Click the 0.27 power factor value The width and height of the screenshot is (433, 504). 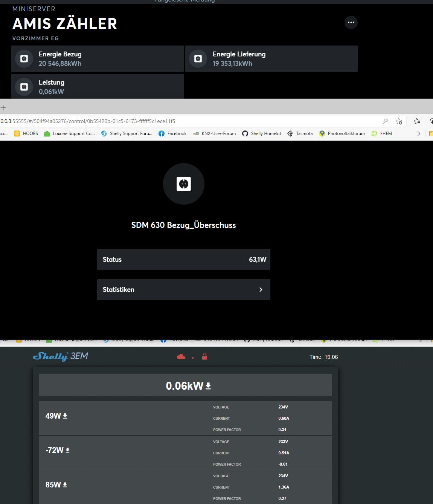282,498
